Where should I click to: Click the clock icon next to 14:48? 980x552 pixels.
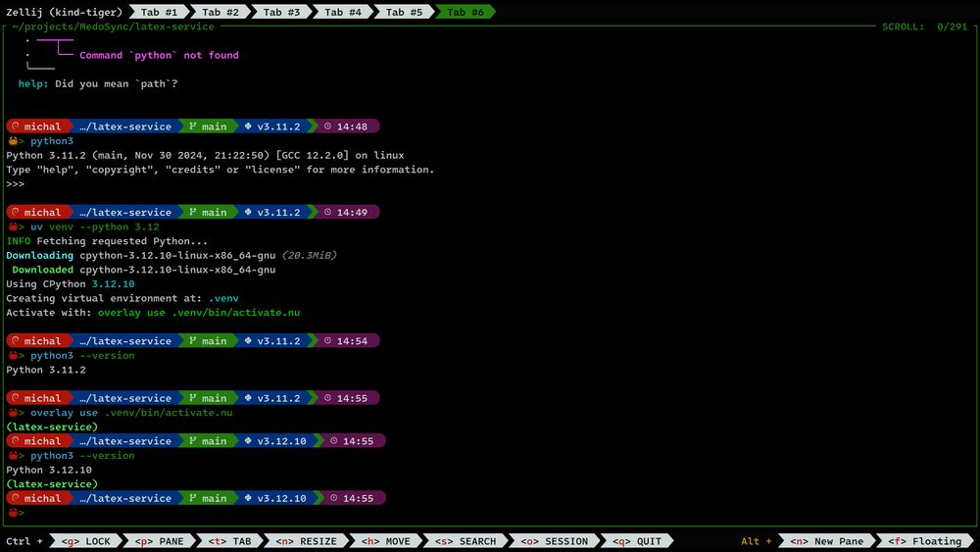tap(327, 126)
